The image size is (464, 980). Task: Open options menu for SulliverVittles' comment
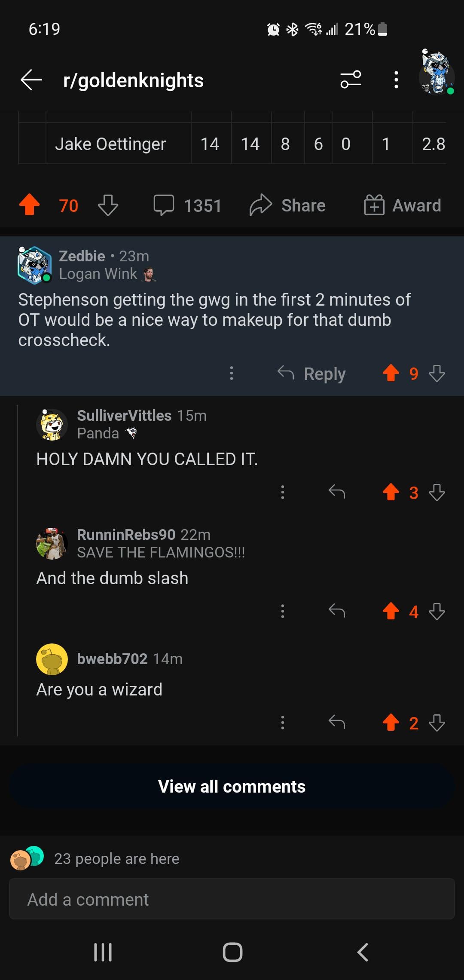click(x=282, y=492)
